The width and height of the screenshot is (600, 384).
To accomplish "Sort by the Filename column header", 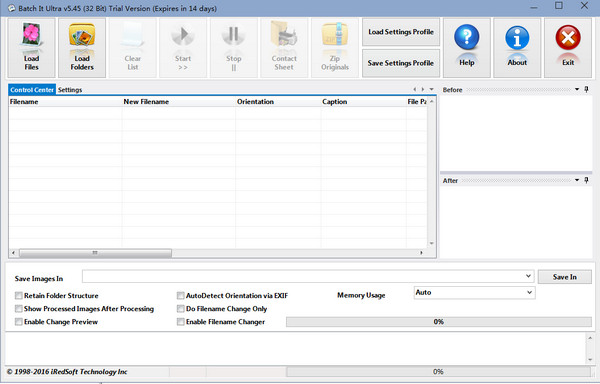I will pos(65,102).
